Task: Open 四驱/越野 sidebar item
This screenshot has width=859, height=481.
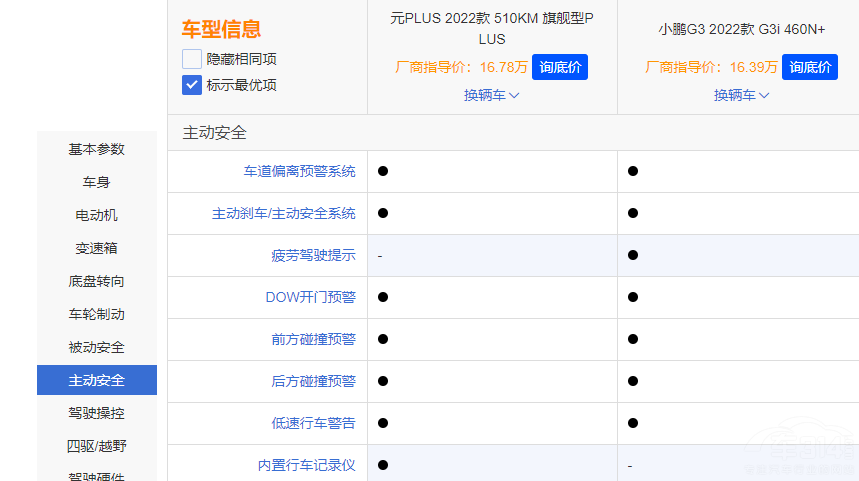Action: click(x=97, y=446)
